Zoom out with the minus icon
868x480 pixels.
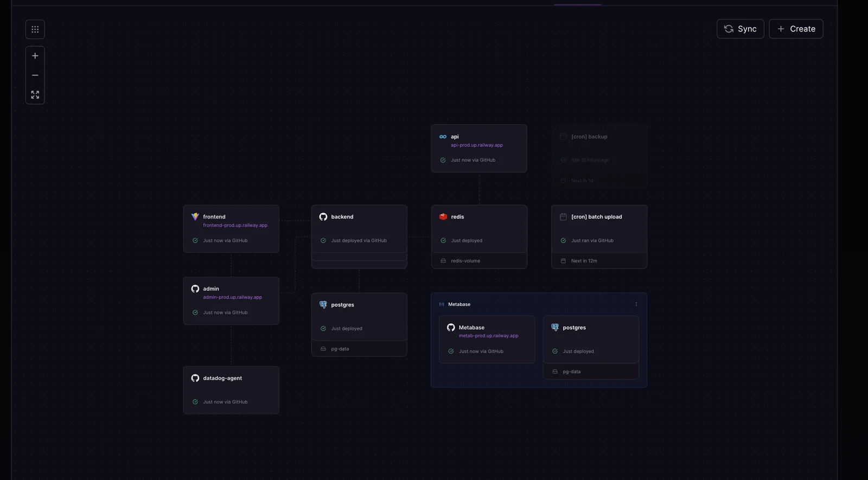coord(35,75)
